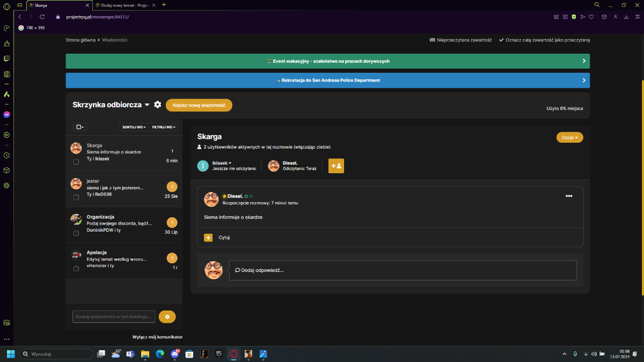
Task: Click Napisz nową wiadomość button
Action: tap(199, 105)
